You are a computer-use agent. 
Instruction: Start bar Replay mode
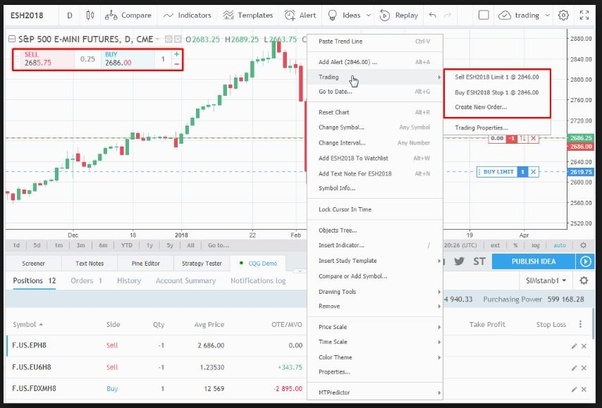coord(399,15)
